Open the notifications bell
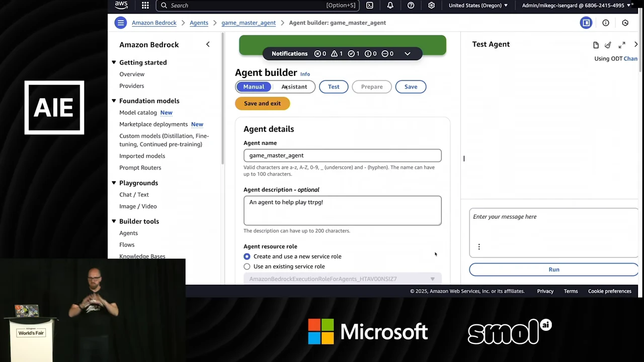The height and width of the screenshot is (362, 644). [x=390, y=5]
